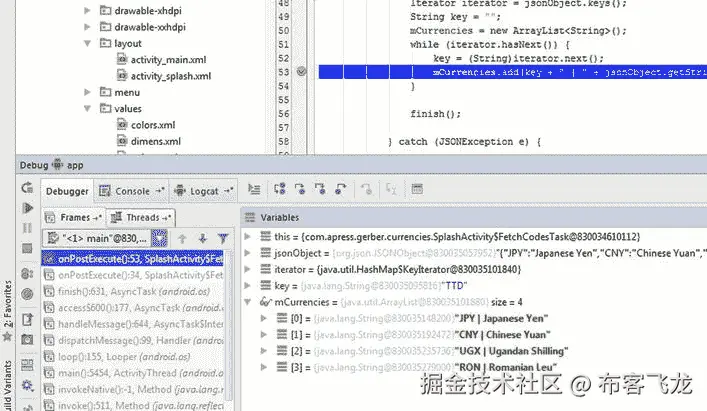
Task: Switch to the Console tab
Action: click(132, 191)
